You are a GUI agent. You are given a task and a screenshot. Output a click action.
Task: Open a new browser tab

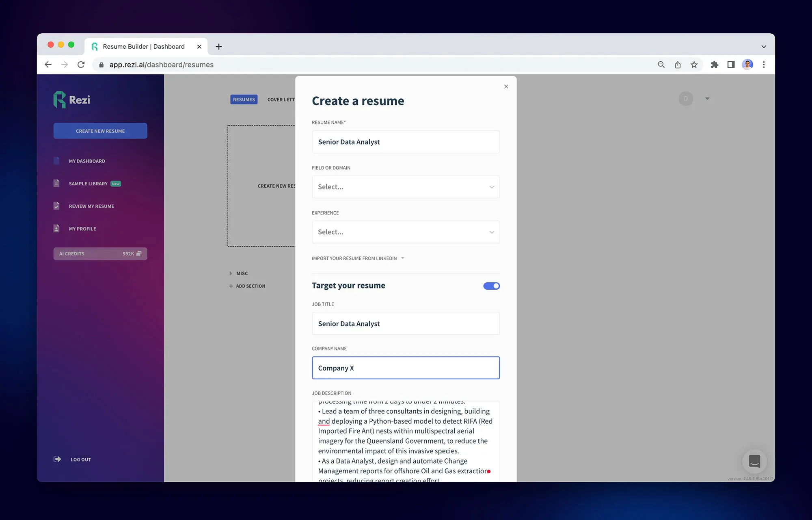(x=219, y=47)
